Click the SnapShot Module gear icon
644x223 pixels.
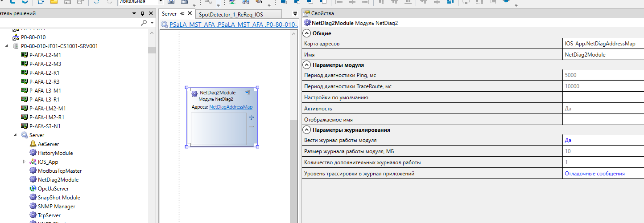(x=33, y=197)
